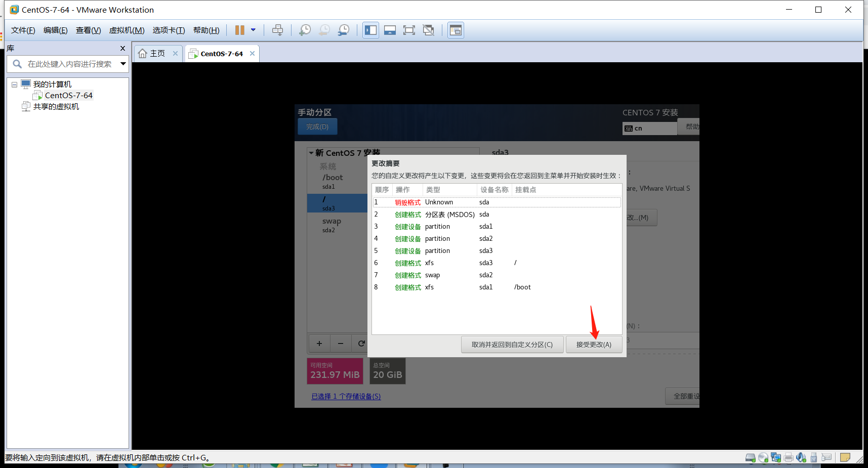Click the 全部重设 button
The height and width of the screenshot is (468, 868).
tap(683, 396)
